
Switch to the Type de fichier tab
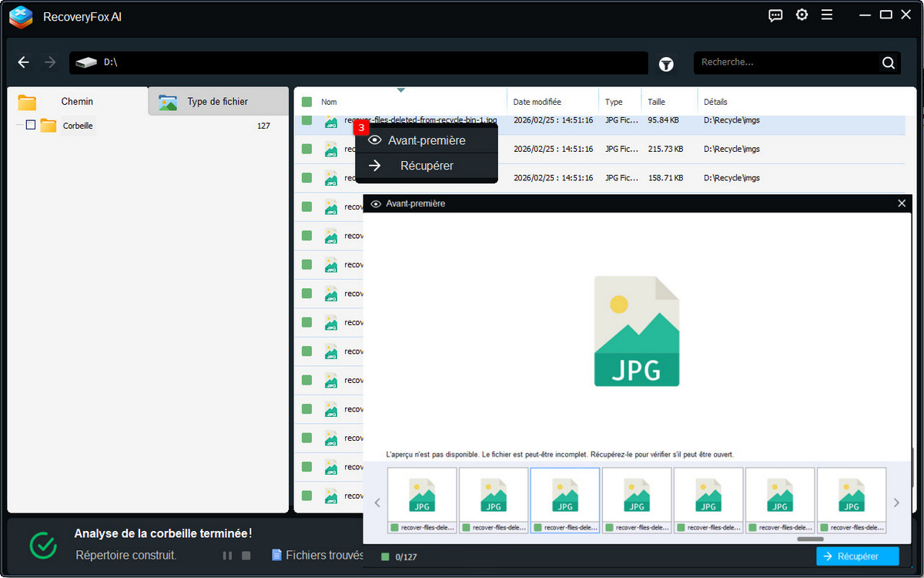[x=217, y=102]
